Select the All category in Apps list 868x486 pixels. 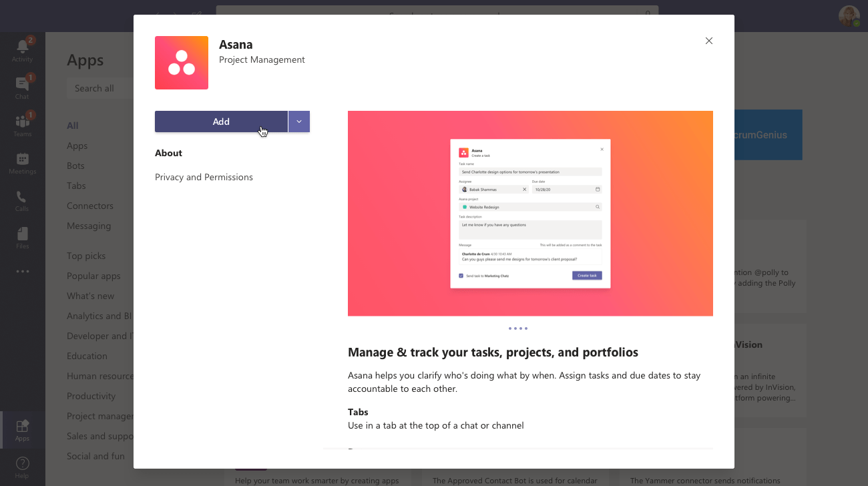pyautogui.click(x=73, y=126)
